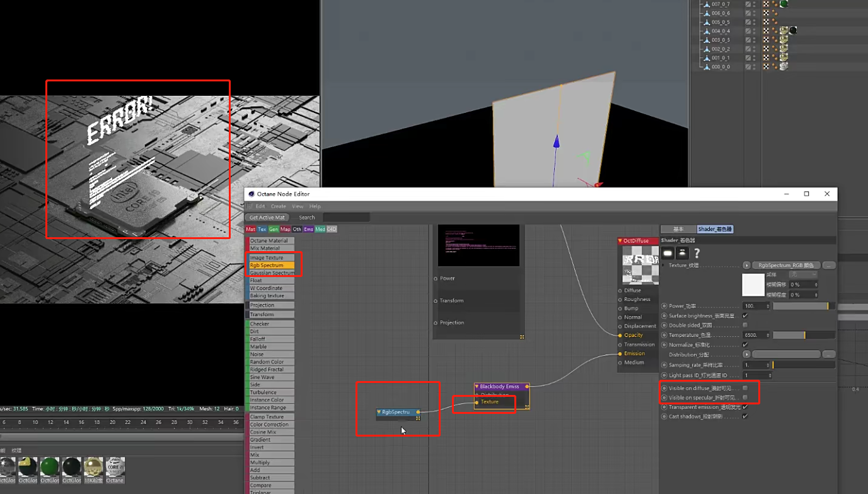Click the resize corner icon of RgbSpectrum node
Screen dimensions: 868x494
point(417,418)
